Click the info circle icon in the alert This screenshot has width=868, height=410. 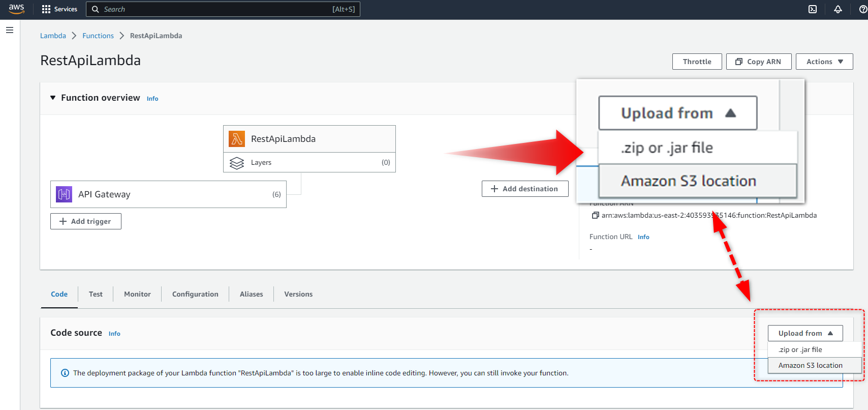click(x=65, y=373)
